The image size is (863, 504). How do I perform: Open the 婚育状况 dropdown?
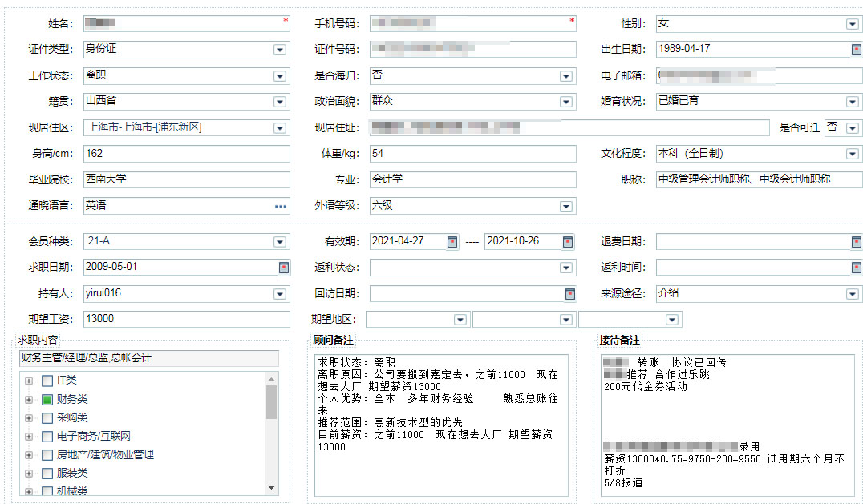pos(852,102)
